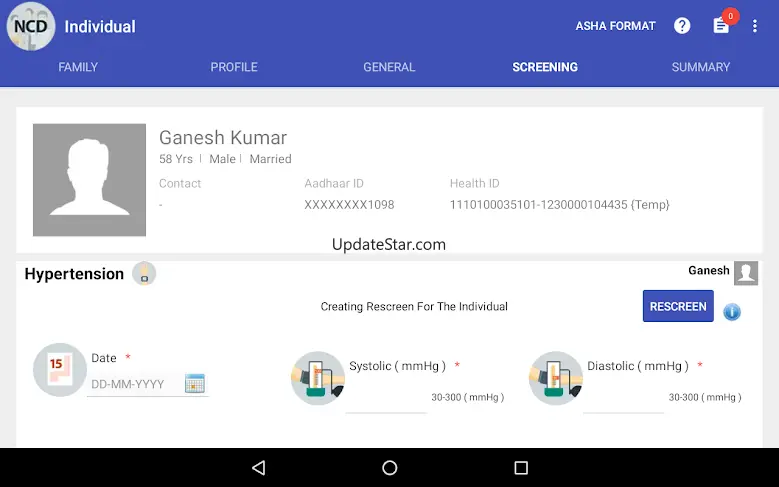Tap the Android back navigation button
Image resolution: width=779 pixels, height=487 pixels.
[x=259, y=468]
